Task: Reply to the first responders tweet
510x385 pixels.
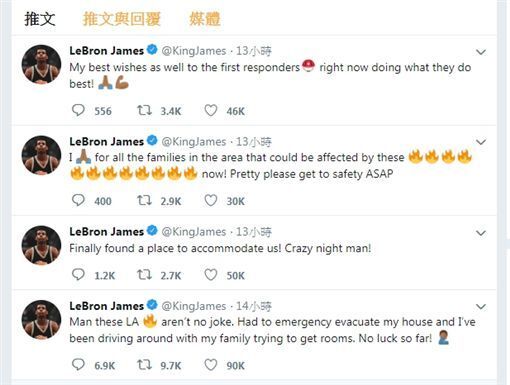Action: tap(78, 110)
